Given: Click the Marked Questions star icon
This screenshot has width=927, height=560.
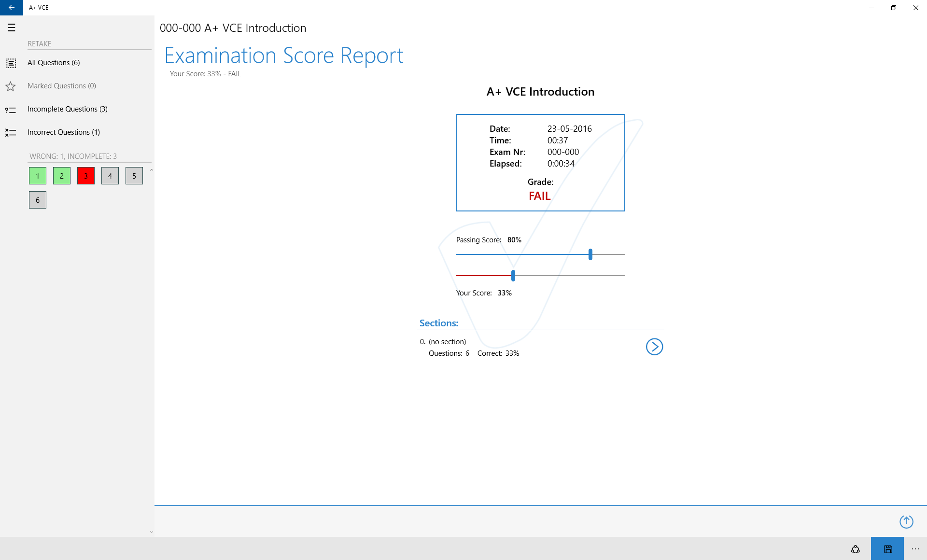Looking at the screenshot, I should [x=10, y=85].
